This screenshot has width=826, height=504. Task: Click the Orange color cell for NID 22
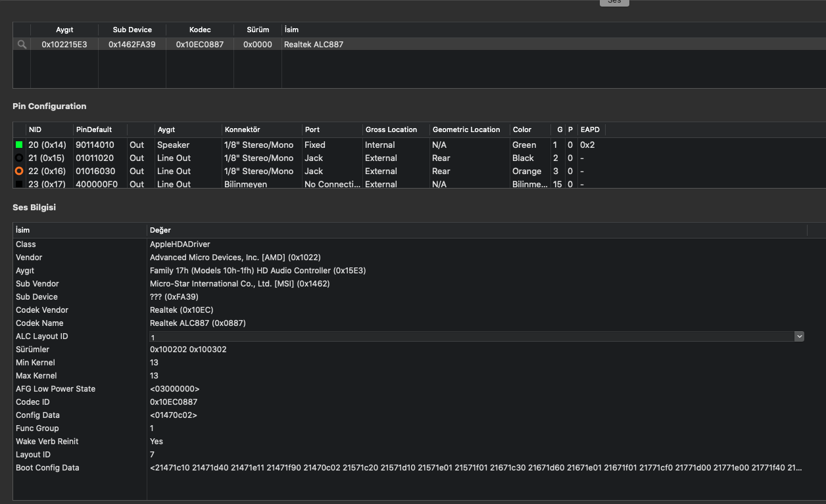[x=527, y=171]
